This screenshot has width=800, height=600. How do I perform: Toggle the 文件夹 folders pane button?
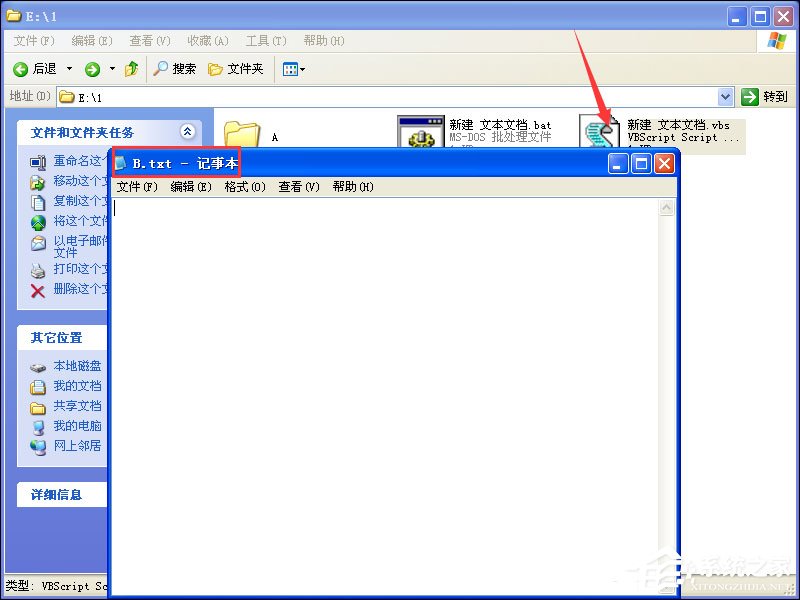(236, 68)
